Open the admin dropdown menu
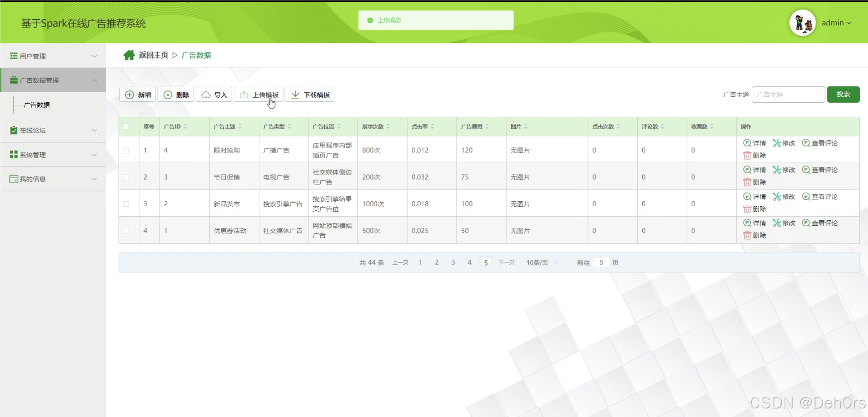This screenshot has width=868, height=417. 836,23
